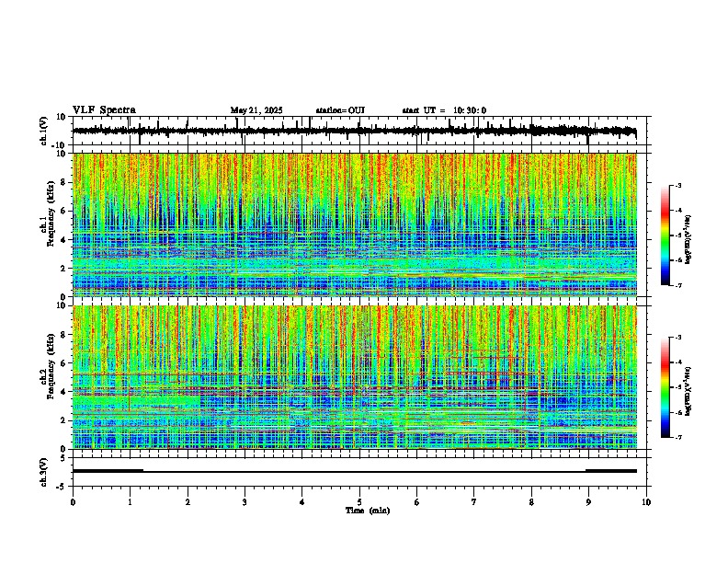Click the "4" tick on Time axis

(x=301, y=502)
